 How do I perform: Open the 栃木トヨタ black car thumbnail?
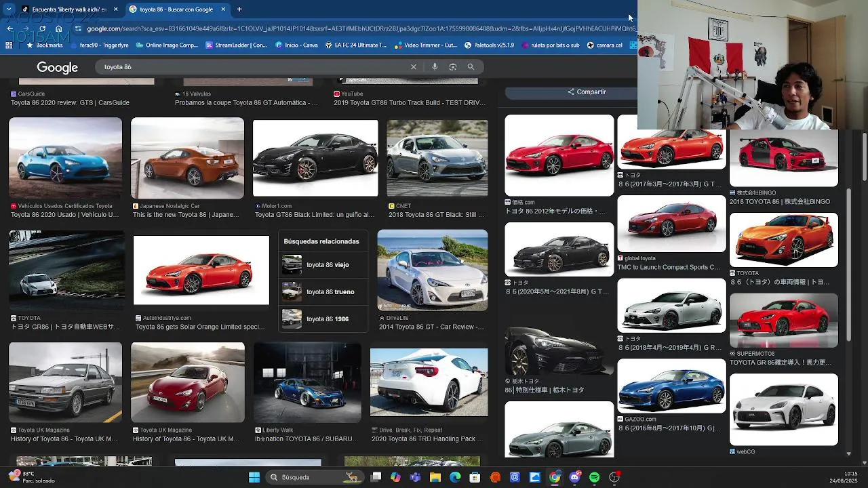click(559, 350)
